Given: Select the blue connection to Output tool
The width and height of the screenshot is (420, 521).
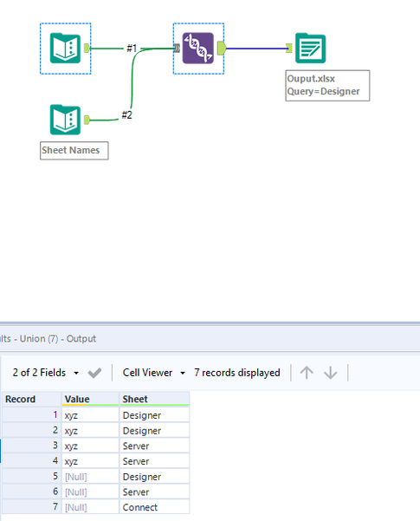Looking at the screenshot, I should pyautogui.click(x=255, y=49).
